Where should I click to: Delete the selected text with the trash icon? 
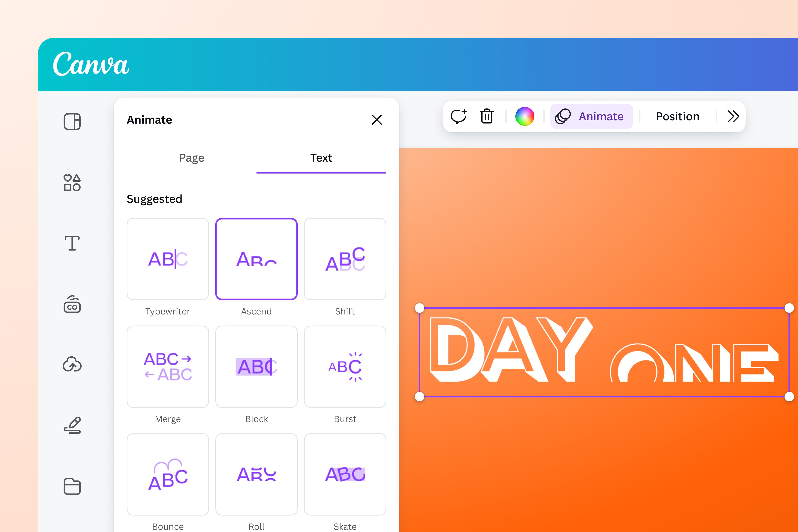click(486, 116)
